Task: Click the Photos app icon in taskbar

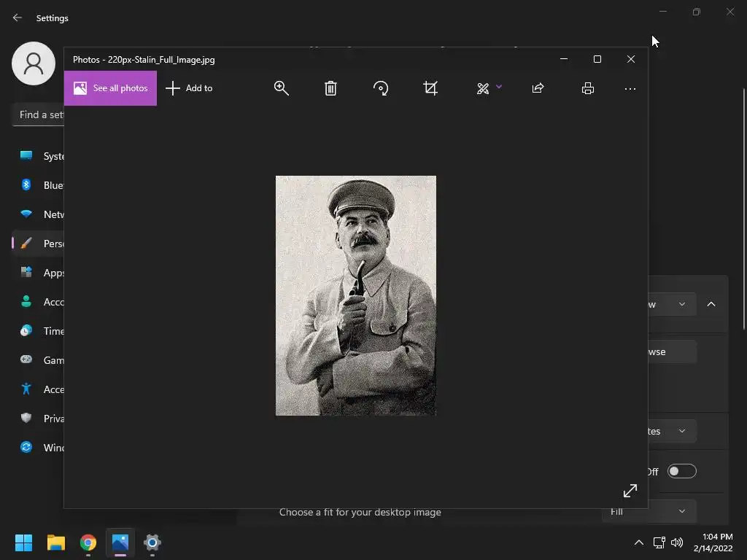Action: (120, 542)
